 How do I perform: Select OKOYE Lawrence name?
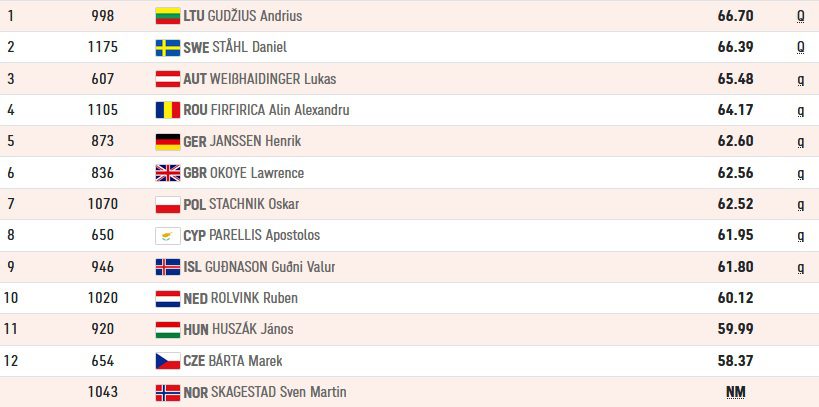(x=256, y=173)
